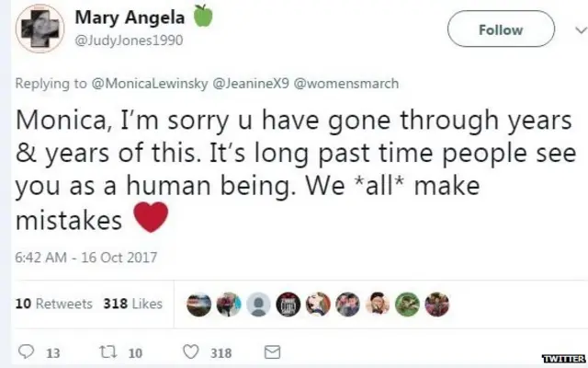Screen dimensions: 588x368
Task: Click the reply speech bubble icon
Action: (x=26, y=352)
